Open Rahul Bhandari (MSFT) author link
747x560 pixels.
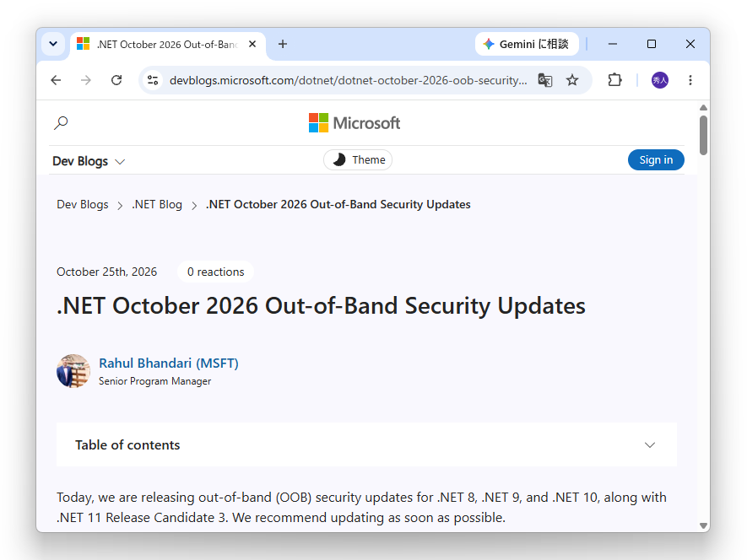(x=169, y=363)
